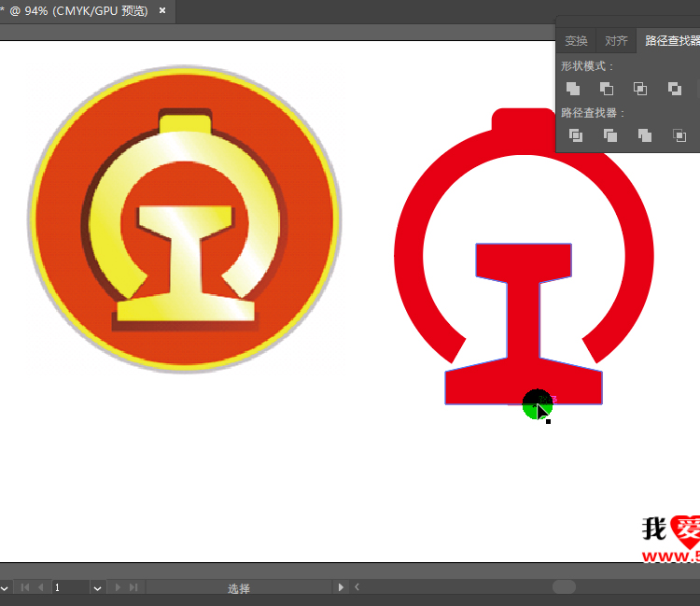Viewport: 700px width, 606px height.
Task: Click the Divide pathfinder icon
Action: [x=576, y=135]
